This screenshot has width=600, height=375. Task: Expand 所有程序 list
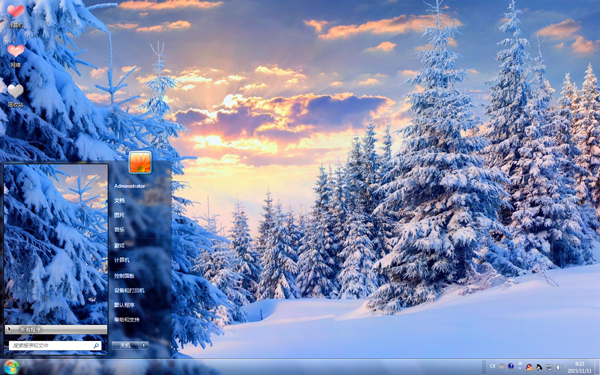56,329
